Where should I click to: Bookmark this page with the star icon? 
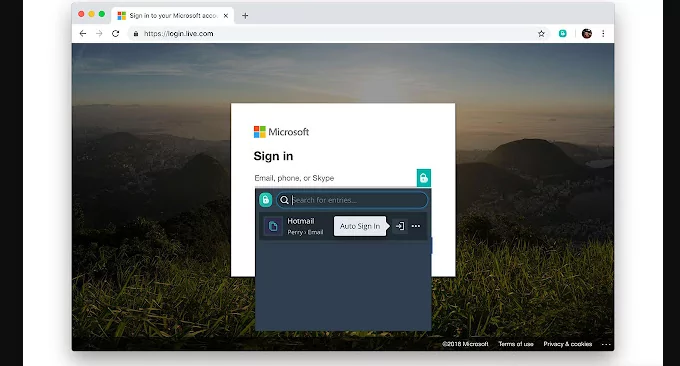click(x=541, y=33)
